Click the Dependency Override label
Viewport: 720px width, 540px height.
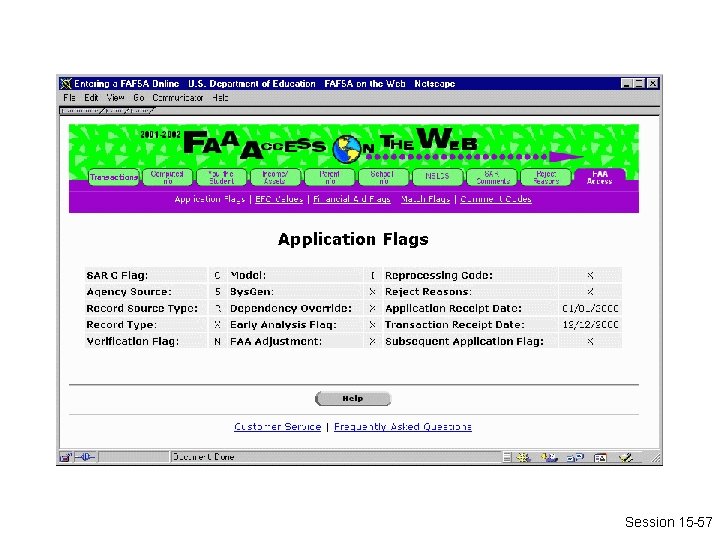tap(291, 309)
